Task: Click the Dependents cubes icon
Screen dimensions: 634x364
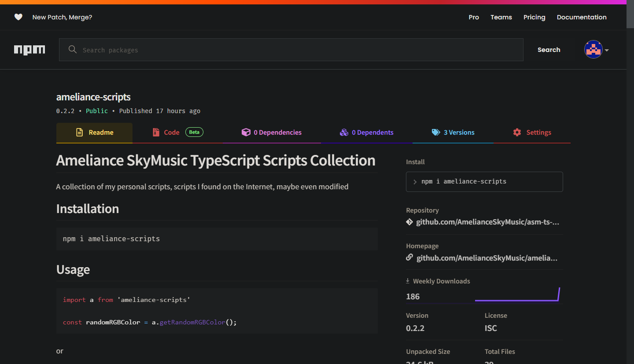Action: click(x=344, y=132)
